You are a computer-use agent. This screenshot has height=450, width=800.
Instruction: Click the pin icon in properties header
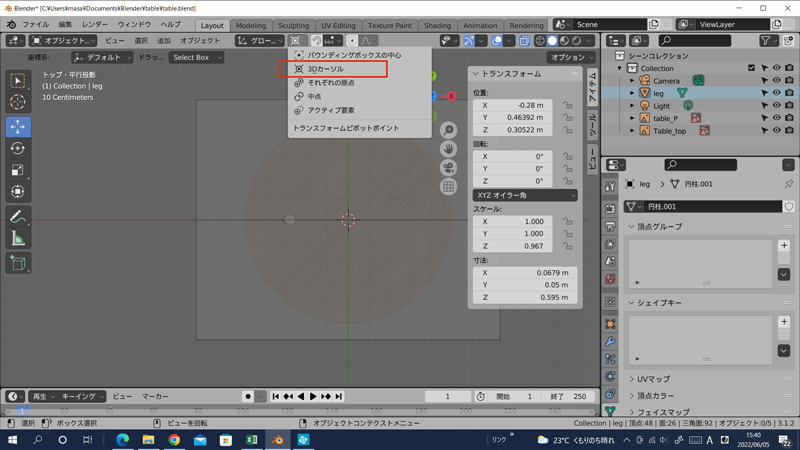[789, 184]
